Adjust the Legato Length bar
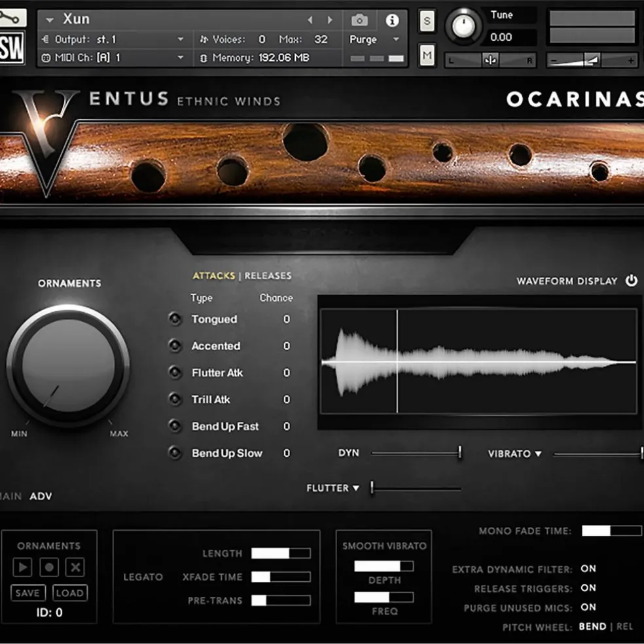Viewport: 644px width, 644px height. [281, 553]
